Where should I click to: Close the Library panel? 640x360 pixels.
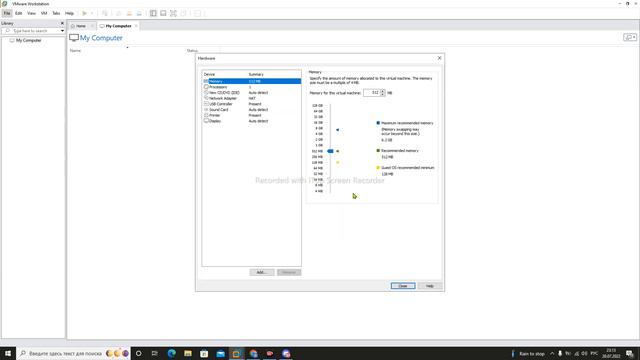coord(62,23)
